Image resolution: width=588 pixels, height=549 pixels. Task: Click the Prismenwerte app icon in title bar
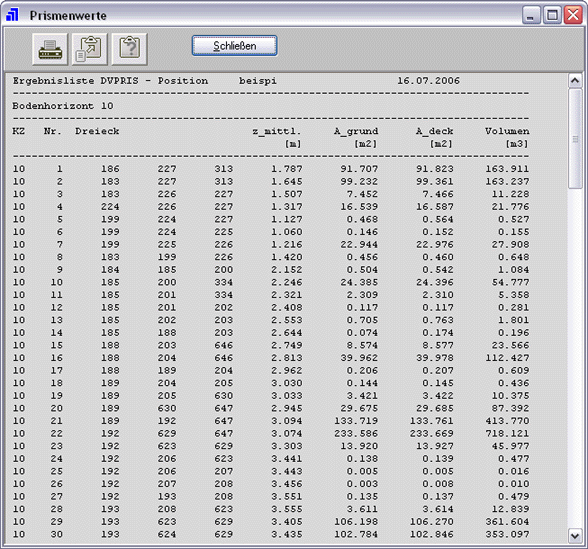(12, 15)
